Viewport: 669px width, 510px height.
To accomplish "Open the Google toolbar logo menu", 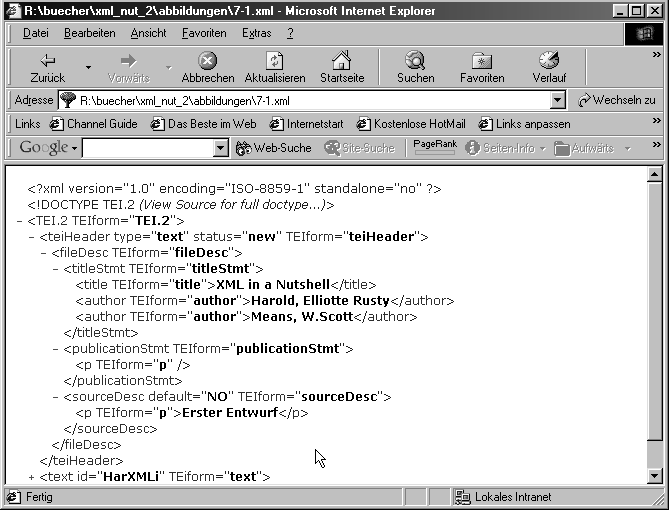I will (48, 148).
